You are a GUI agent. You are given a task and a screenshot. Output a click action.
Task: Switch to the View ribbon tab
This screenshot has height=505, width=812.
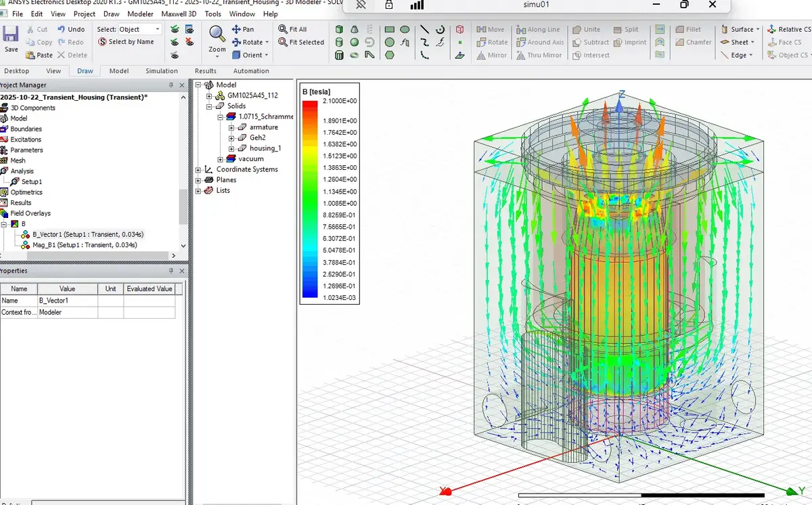(53, 70)
